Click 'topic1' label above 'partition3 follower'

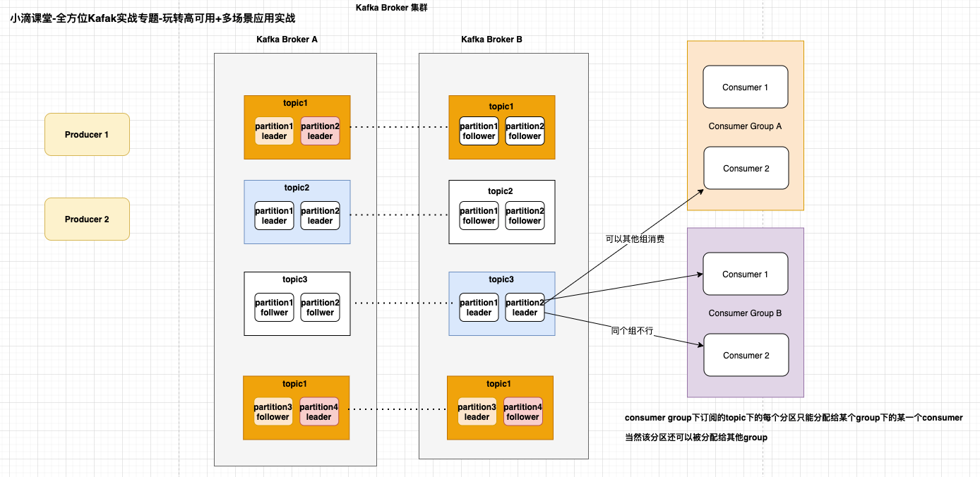coord(294,384)
